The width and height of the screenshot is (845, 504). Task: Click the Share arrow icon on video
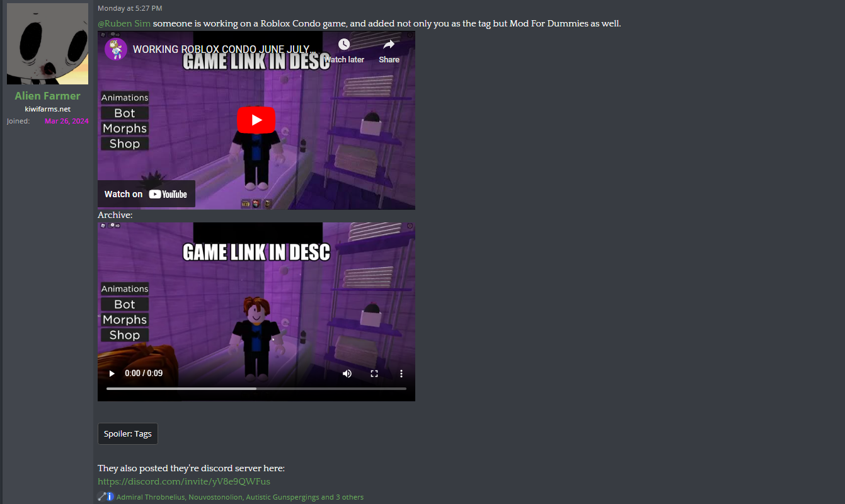[x=389, y=44]
